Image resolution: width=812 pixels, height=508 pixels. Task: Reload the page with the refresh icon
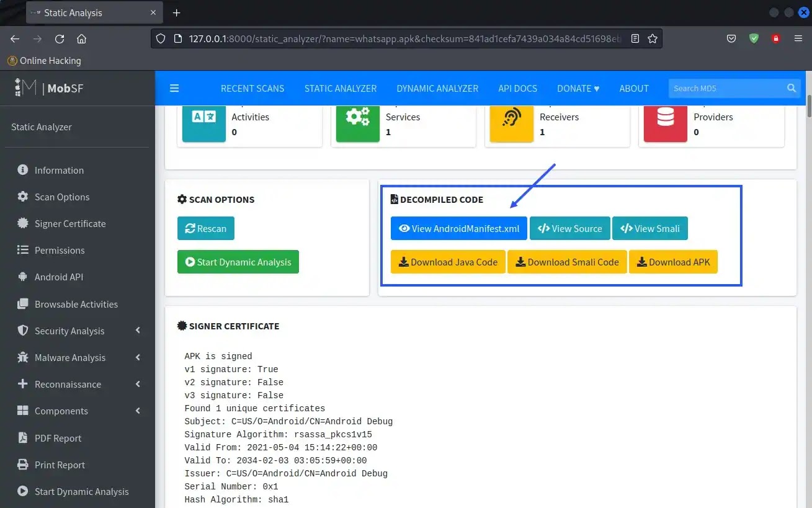click(60, 38)
